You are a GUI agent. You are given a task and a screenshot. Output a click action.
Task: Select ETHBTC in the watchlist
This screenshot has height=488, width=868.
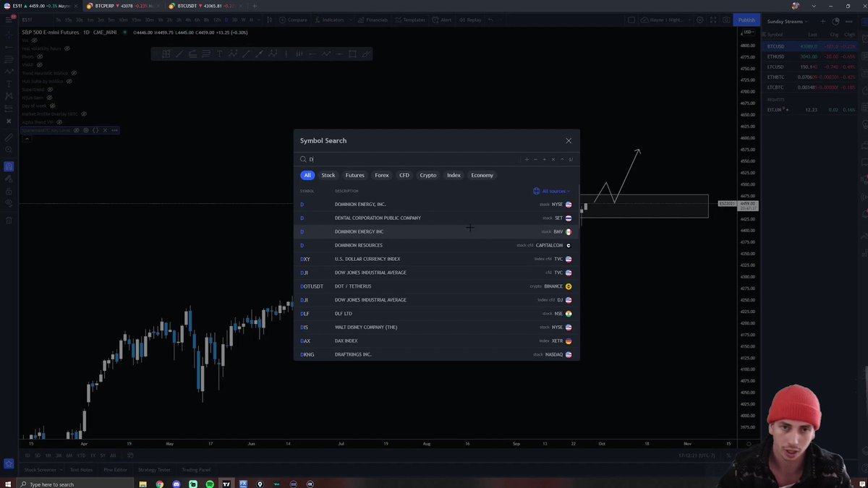click(x=810, y=77)
